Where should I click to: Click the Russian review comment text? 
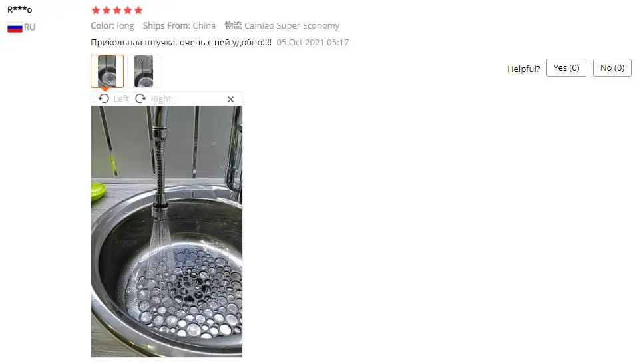pyautogui.click(x=181, y=43)
